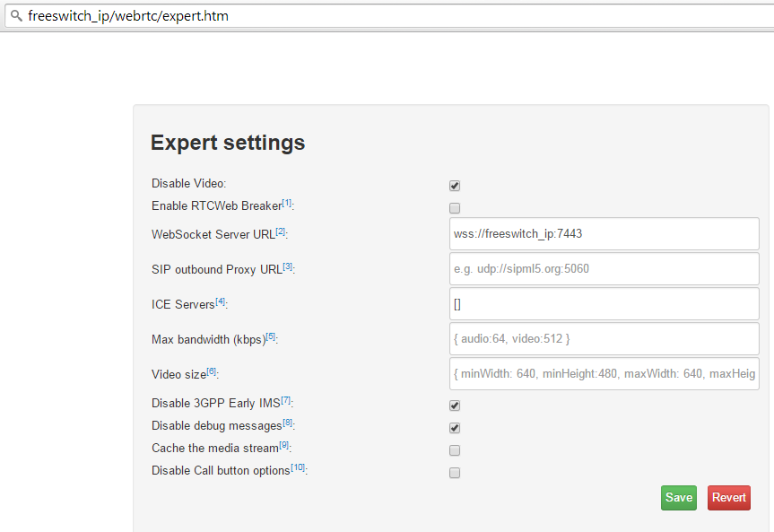Follow footnote [4] link for ICE Servers

[220, 301]
